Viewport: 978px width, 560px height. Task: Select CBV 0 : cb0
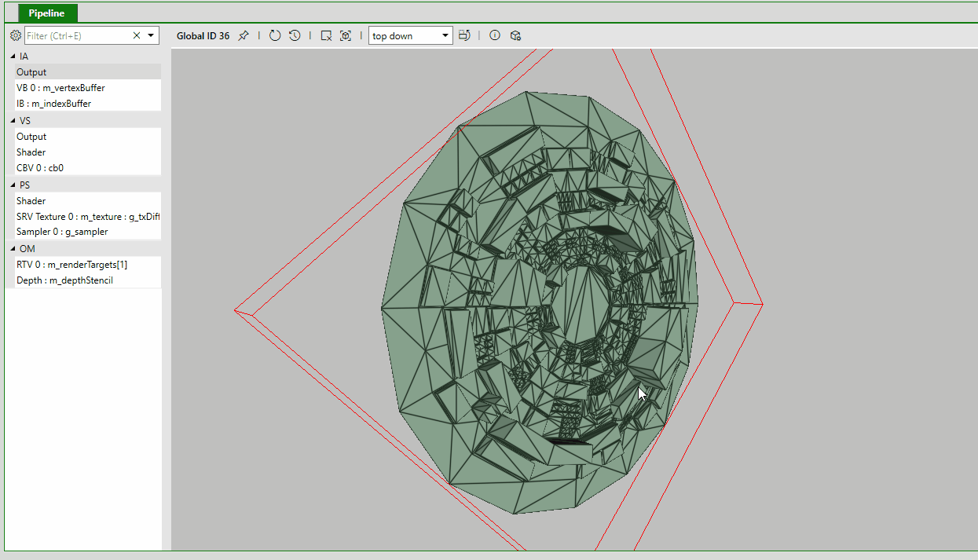(x=87, y=168)
